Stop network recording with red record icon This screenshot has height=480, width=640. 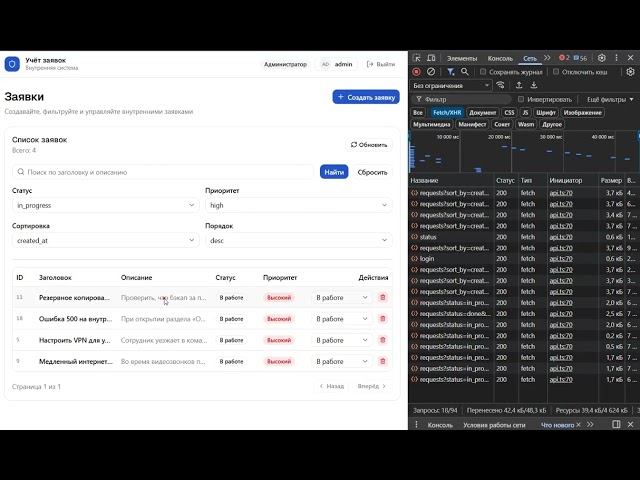coord(416,71)
